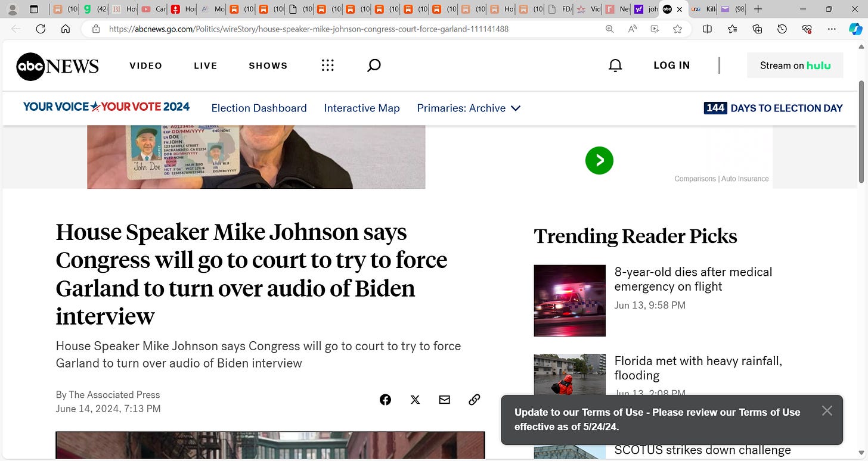
Task: Open the VIDEO menu
Action: (x=146, y=66)
